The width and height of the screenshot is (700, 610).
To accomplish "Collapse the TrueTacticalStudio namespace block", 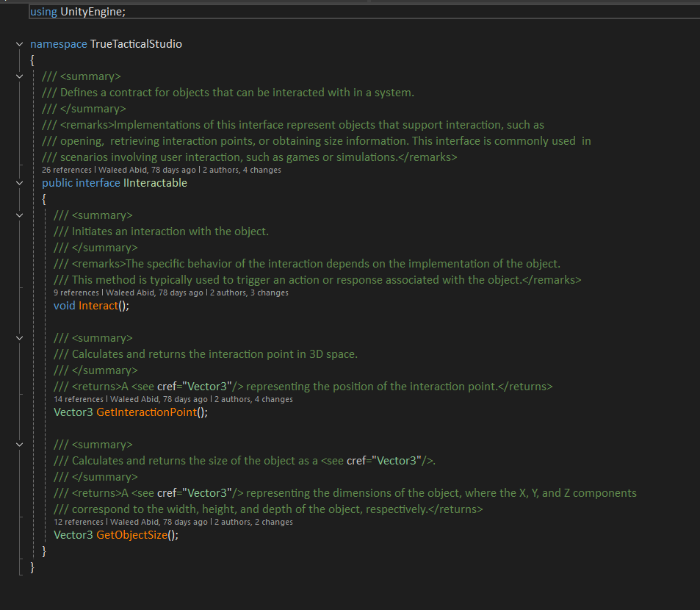I will click(x=19, y=44).
